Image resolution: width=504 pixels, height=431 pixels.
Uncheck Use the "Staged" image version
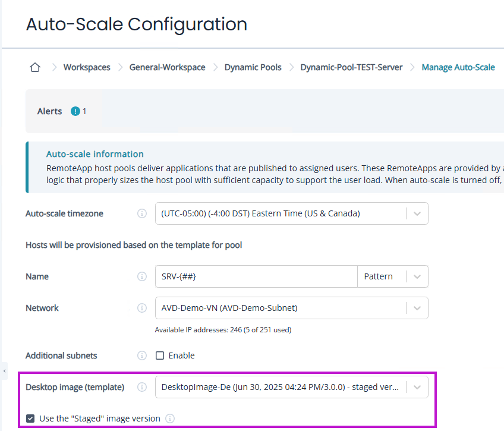(30, 419)
